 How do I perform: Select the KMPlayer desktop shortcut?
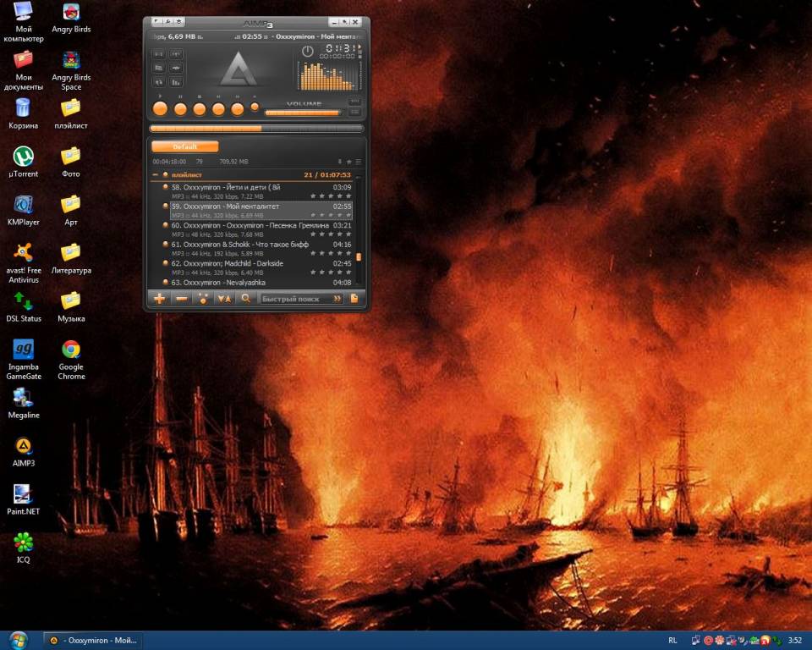24,211
